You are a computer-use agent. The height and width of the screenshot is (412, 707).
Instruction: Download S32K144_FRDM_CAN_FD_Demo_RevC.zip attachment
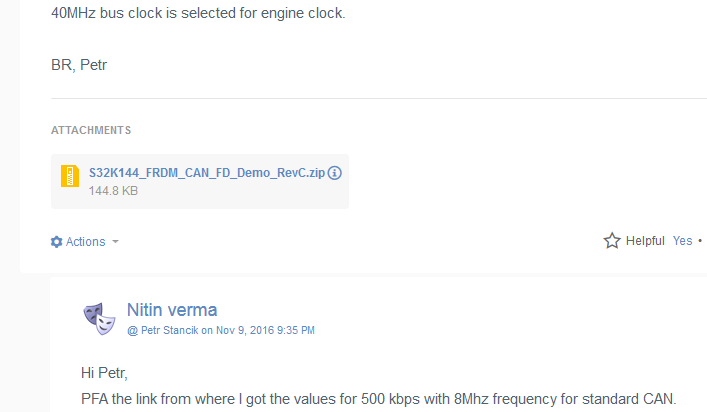pos(206,173)
